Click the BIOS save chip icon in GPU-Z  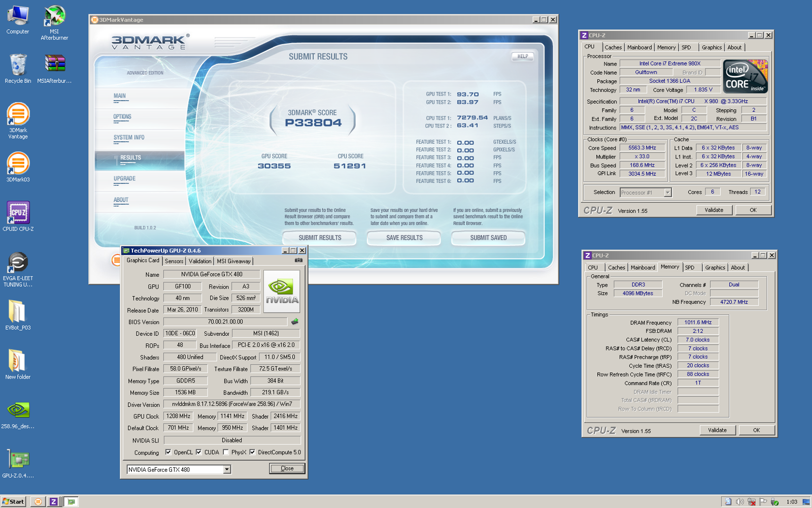point(294,322)
